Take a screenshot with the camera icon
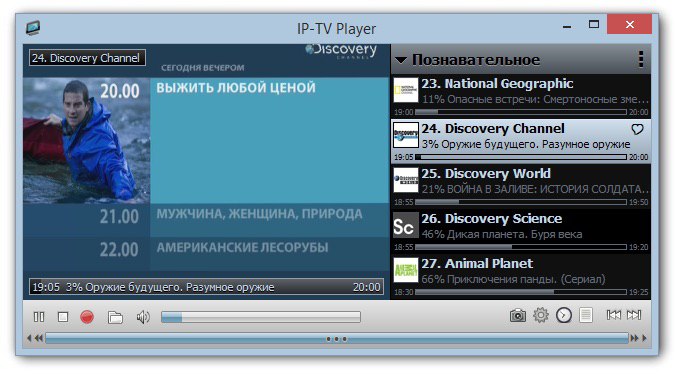The image size is (676, 374). pyautogui.click(x=517, y=315)
